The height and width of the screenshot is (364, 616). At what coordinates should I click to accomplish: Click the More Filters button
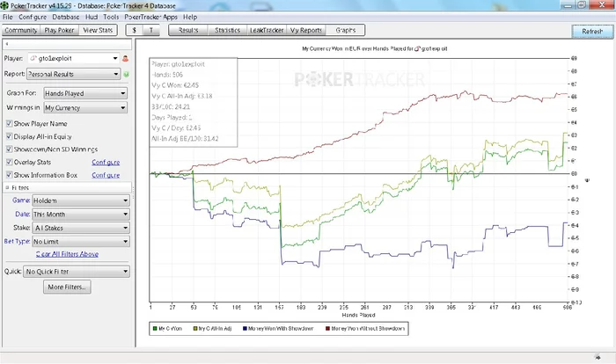(67, 287)
